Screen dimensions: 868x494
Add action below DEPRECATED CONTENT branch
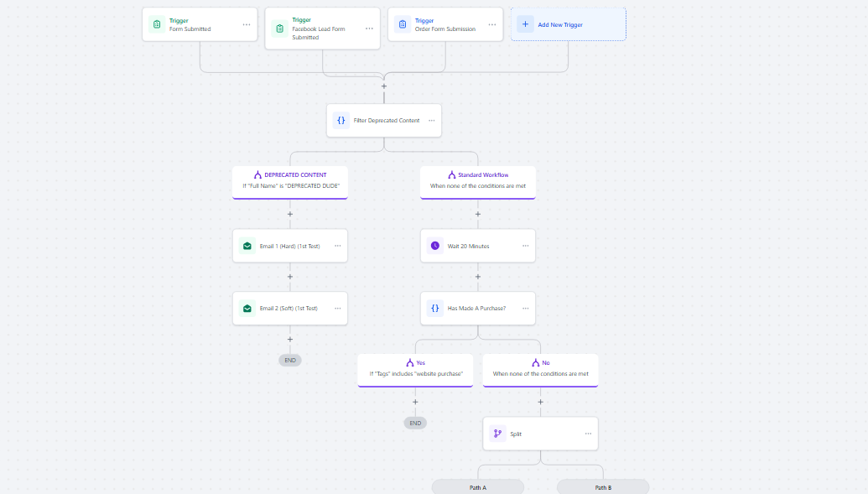click(x=290, y=215)
